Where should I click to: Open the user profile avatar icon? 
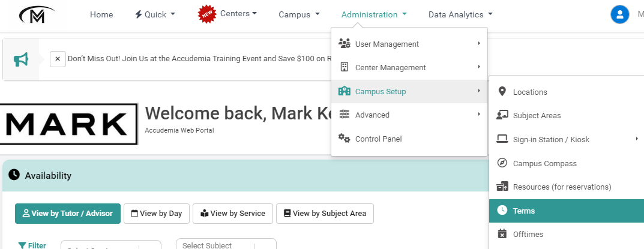(x=619, y=14)
